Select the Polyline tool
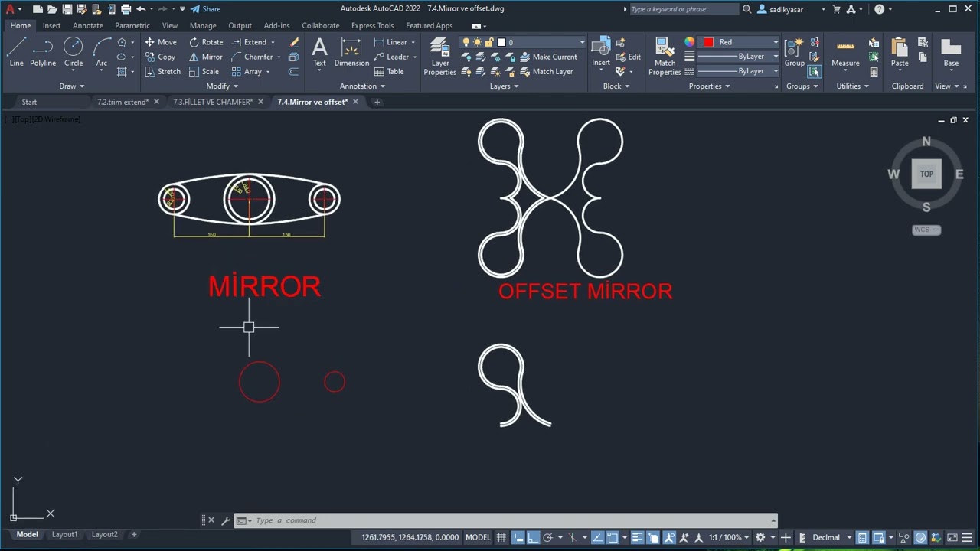The height and width of the screenshot is (551, 980). click(x=43, y=52)
